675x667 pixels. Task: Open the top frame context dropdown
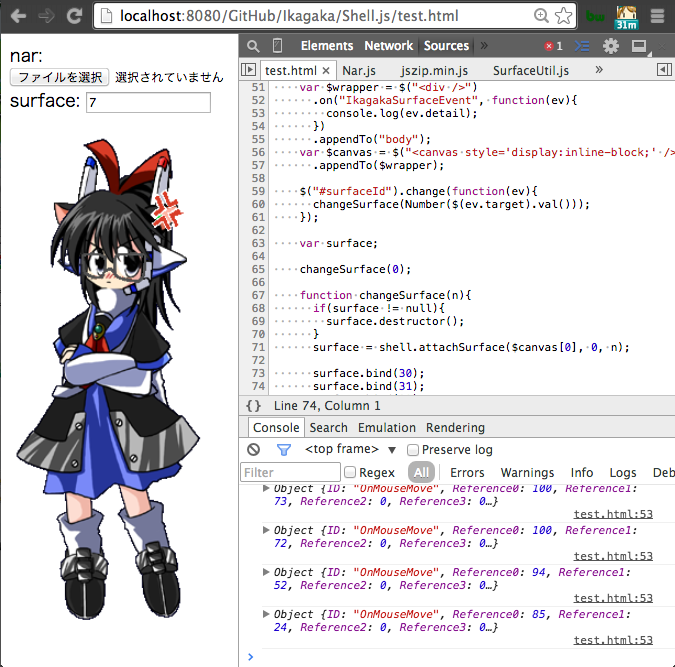350,450
